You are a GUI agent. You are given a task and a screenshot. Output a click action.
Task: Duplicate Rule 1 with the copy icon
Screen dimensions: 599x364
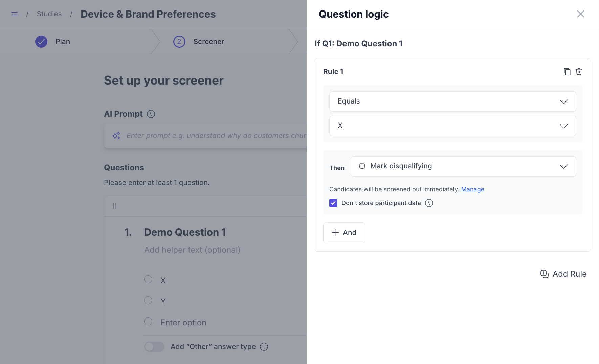pyautogui.click(x=567, y=72)
